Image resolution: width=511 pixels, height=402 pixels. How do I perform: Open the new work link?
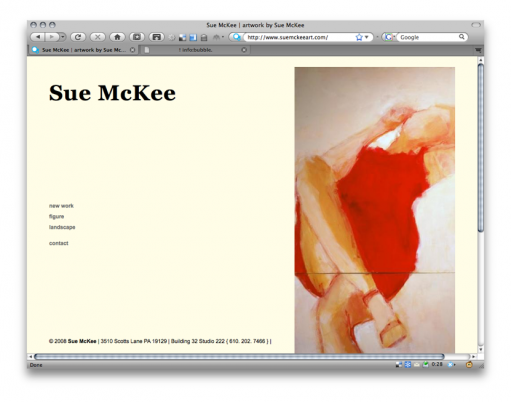[x=61, y=206]
